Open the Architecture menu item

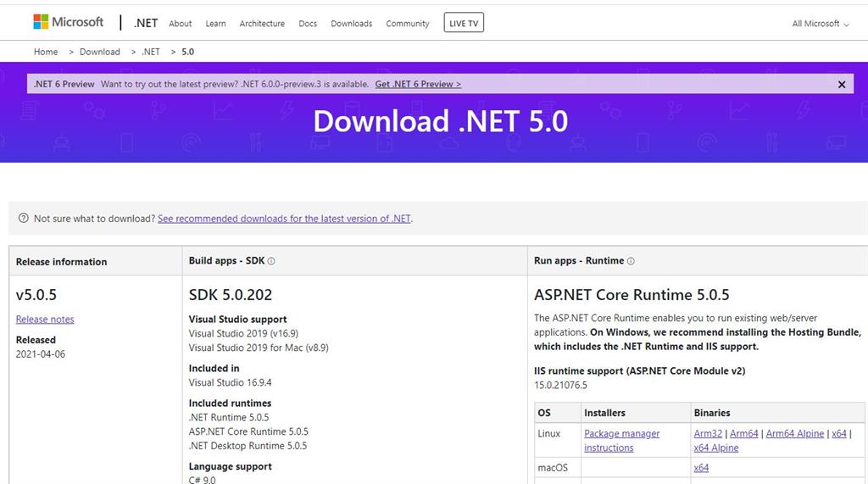pos(262,23)
